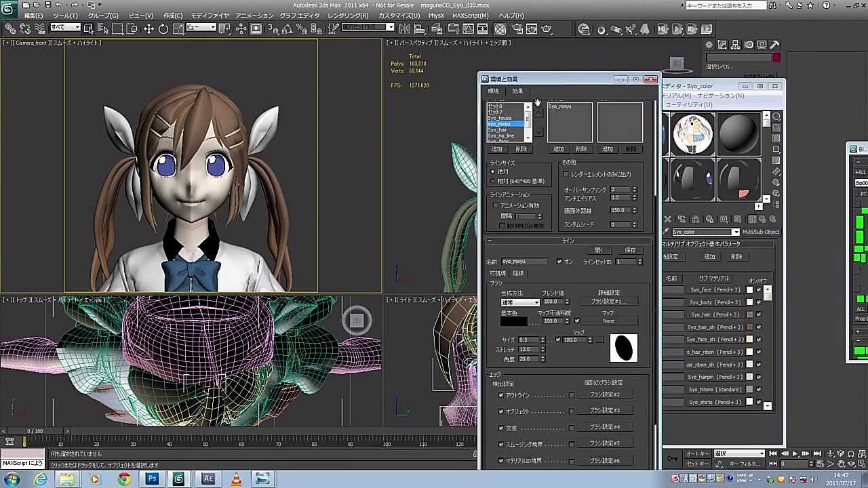Open the selection filter すべて dropdown

point(65,28)
